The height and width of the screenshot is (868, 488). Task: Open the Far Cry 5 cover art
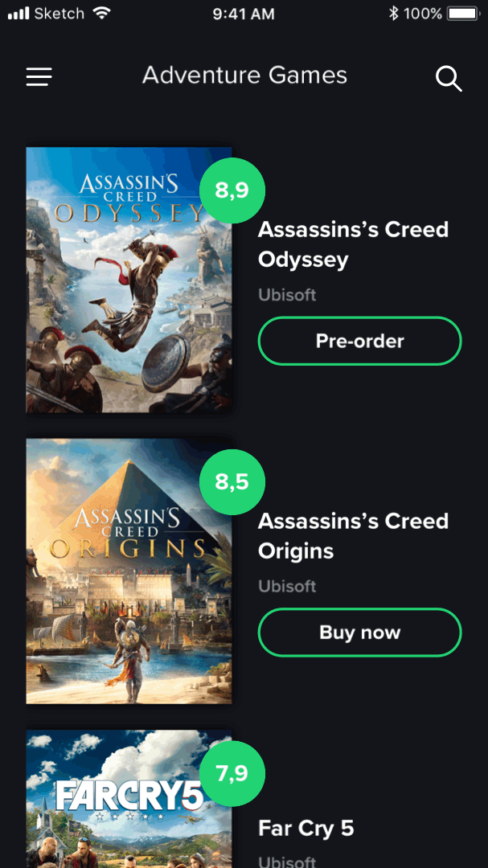pyautogui.click(x=129, y=799)
